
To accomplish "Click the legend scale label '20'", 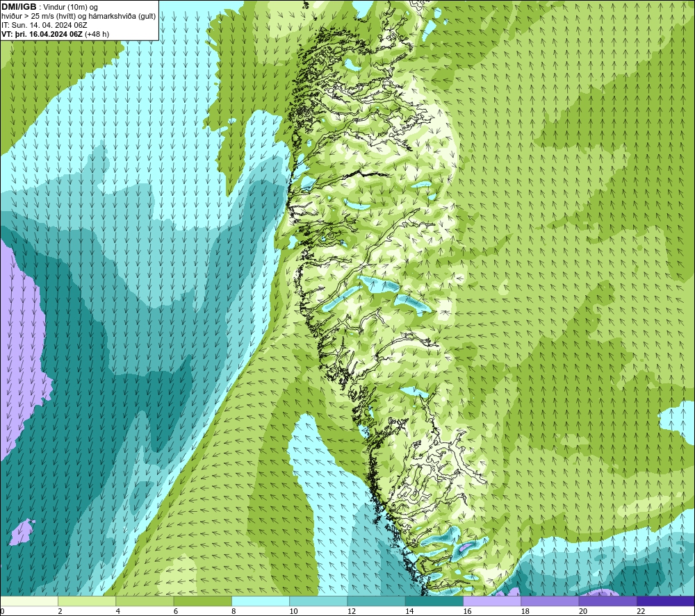I will click(583, 612).
